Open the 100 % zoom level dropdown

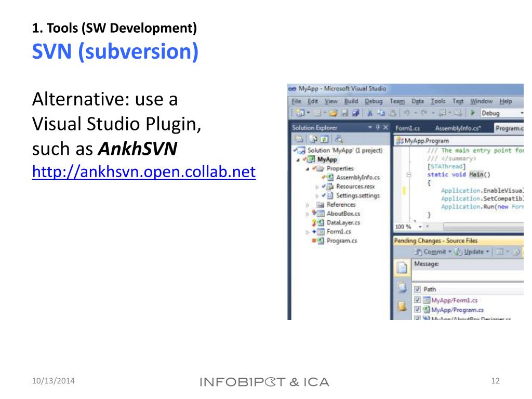point(420,227)
